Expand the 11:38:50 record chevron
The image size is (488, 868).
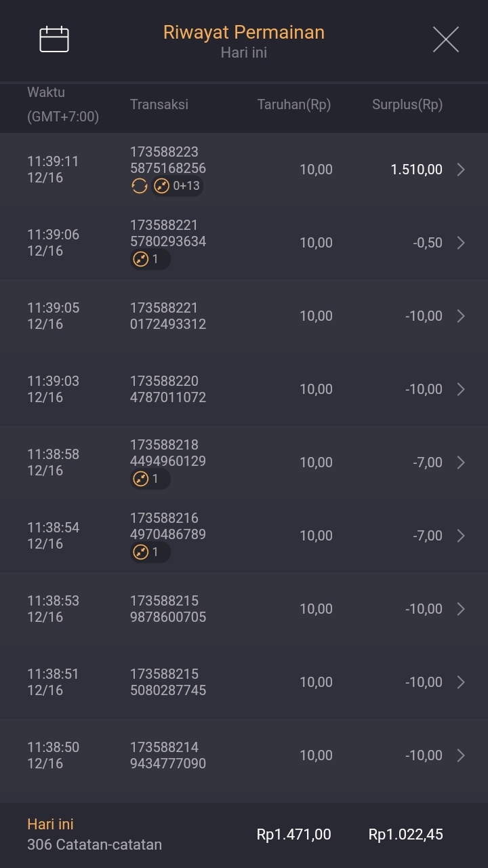point(461,755)
